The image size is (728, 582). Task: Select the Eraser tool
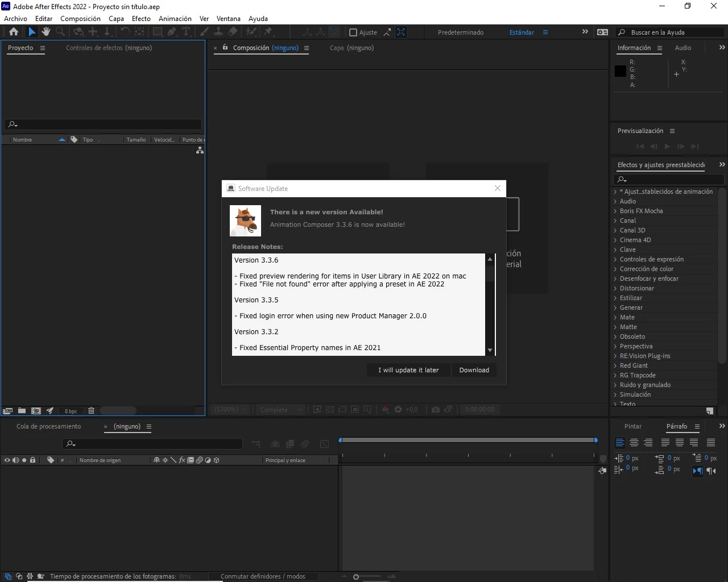pyautogui.click(x=233, y=32)
